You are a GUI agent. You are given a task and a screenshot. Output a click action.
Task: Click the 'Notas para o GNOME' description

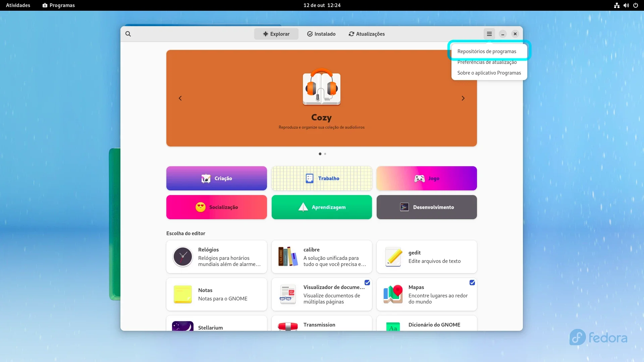[223, 299]
